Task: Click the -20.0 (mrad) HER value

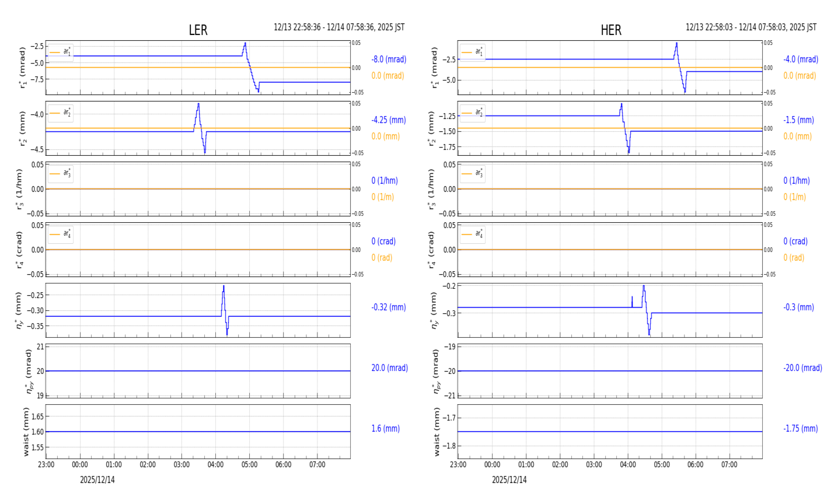Action: (802, 368)
